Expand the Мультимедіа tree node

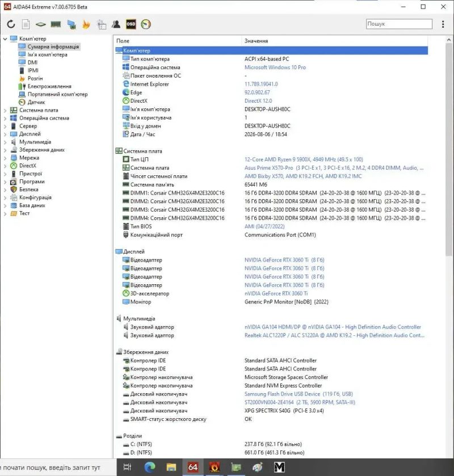tap(5, 142)
